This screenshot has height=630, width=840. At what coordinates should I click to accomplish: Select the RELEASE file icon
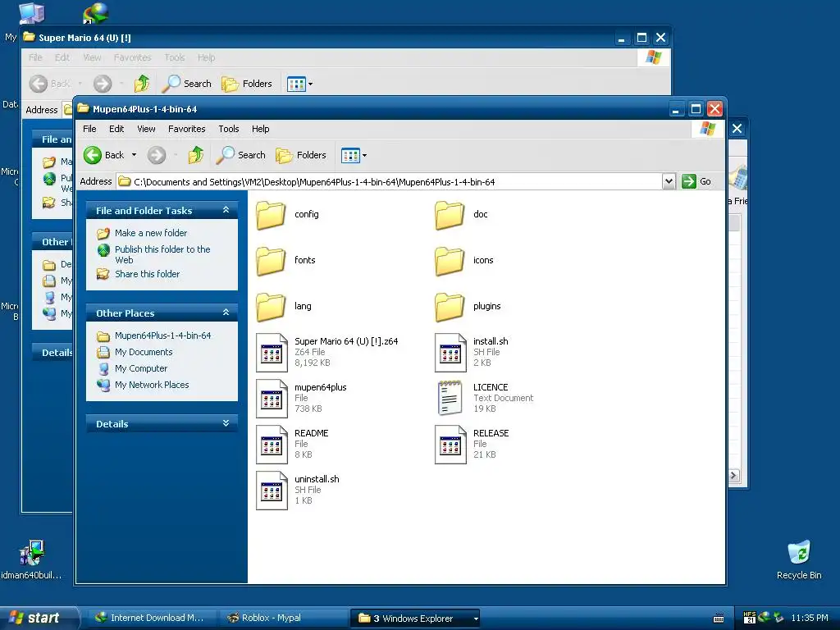click(450, 445)
